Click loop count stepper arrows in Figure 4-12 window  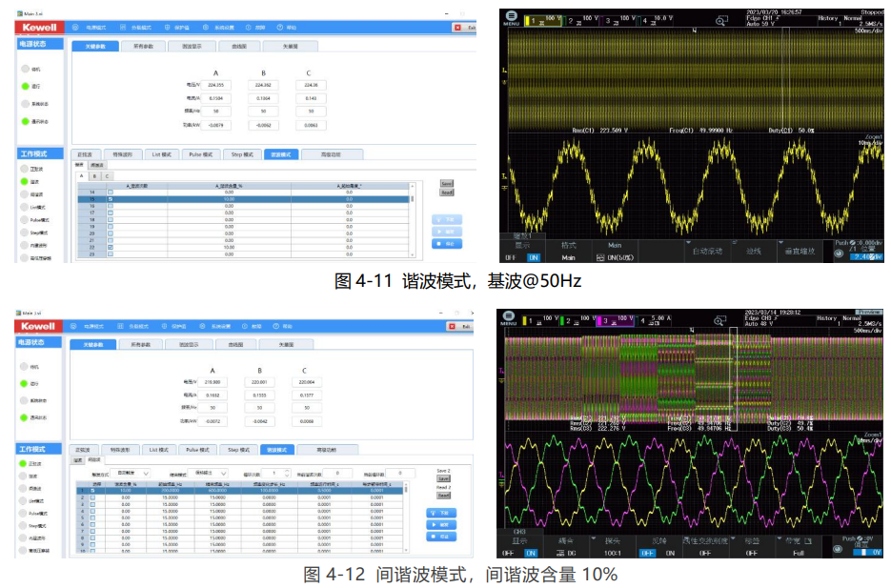(x=287, y=473)
